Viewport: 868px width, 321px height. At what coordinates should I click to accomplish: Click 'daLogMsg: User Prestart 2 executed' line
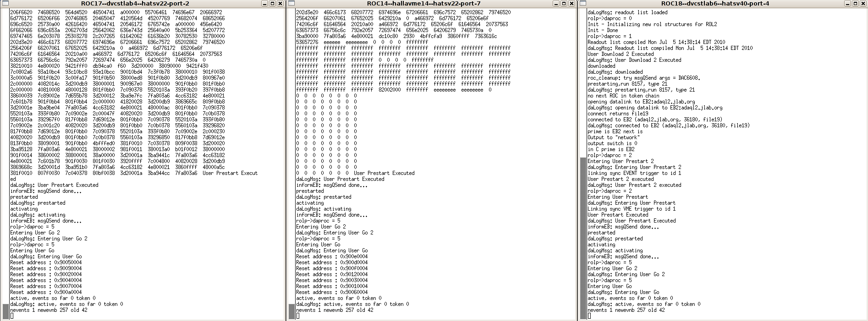634,185
